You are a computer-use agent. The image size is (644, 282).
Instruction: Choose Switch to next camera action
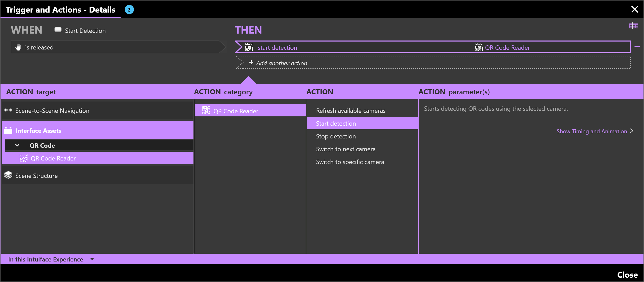point(362,149)
